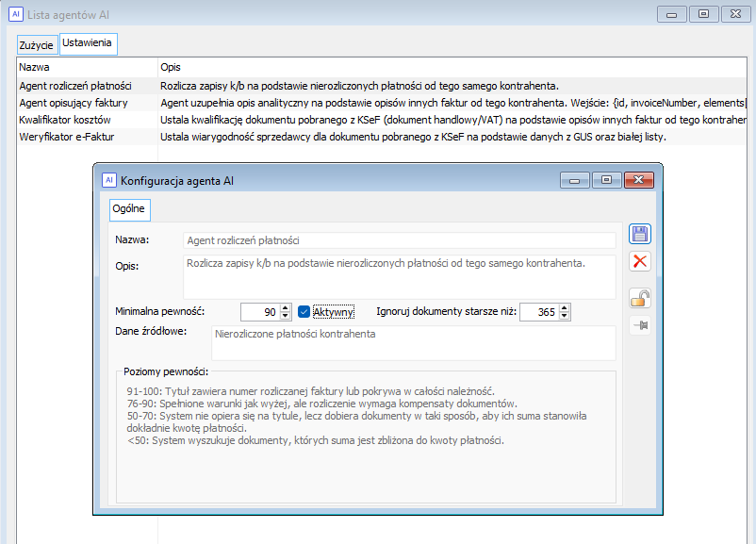
Task: Focus the Ignoruj dokumenty starsze niż field
Action: point(539,312)
